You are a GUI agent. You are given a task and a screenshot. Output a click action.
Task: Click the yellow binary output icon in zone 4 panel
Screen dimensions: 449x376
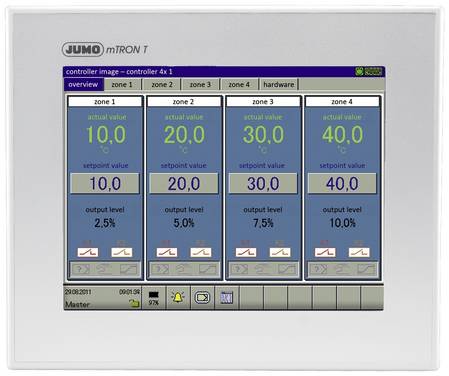pyautogui.click(x=359, y=252)
